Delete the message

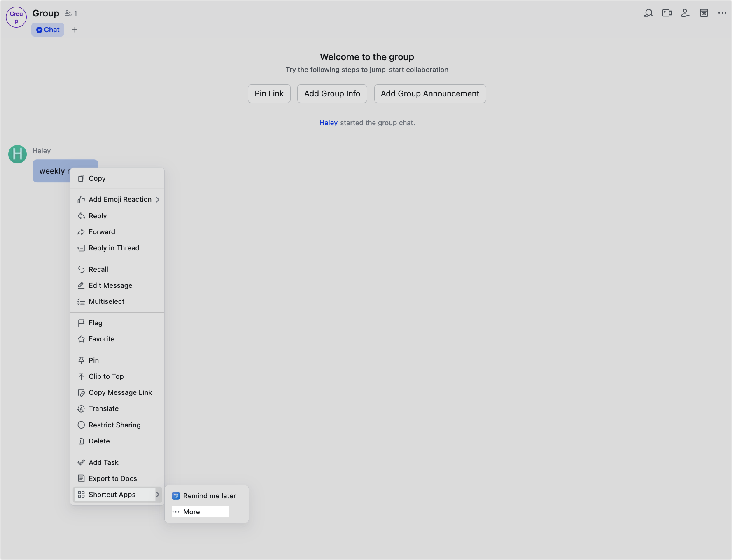coord(117,441)
